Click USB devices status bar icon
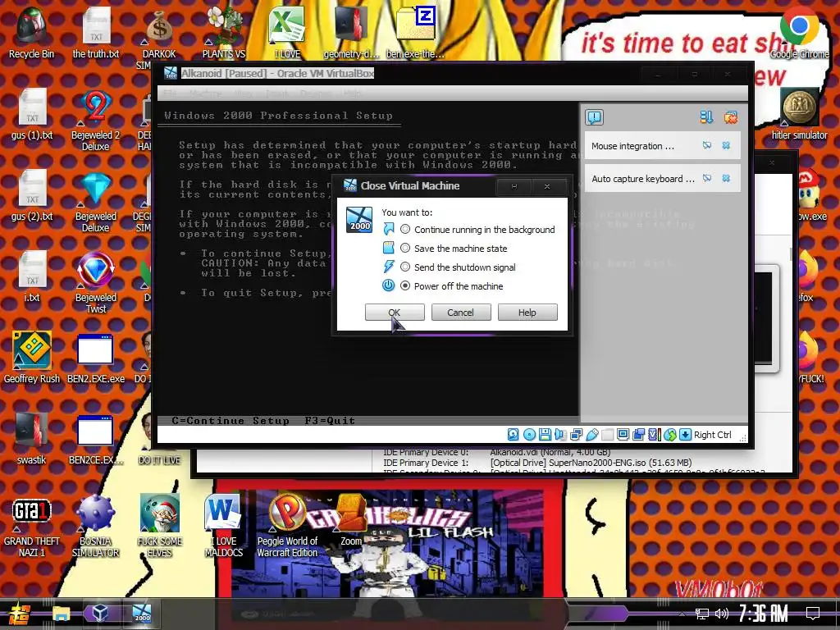This screenshot has height=630, width=840. point(592,435)
